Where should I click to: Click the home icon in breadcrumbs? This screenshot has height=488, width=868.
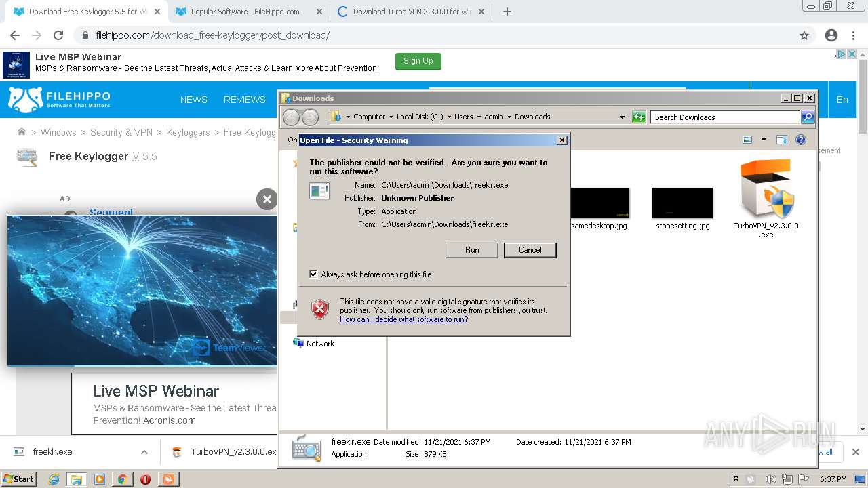(x=22, y=132)
